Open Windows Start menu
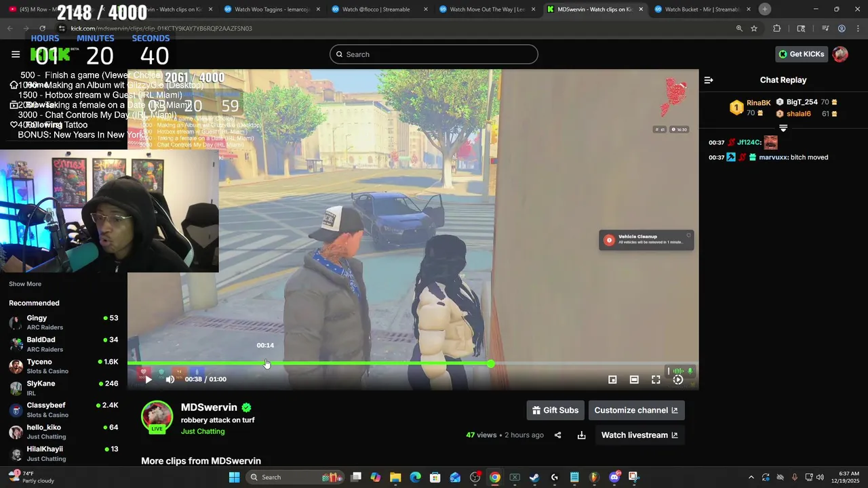 (234, 477)
